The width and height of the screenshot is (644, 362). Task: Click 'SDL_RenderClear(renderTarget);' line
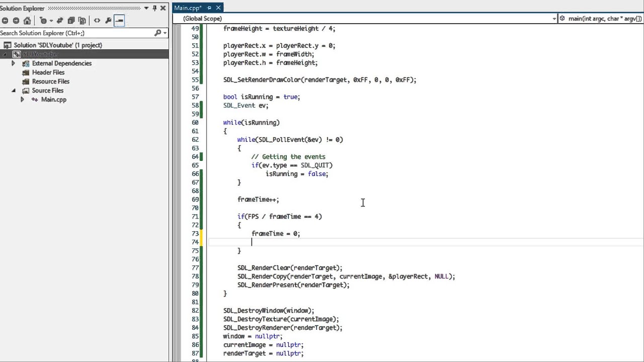coord(290,268)
